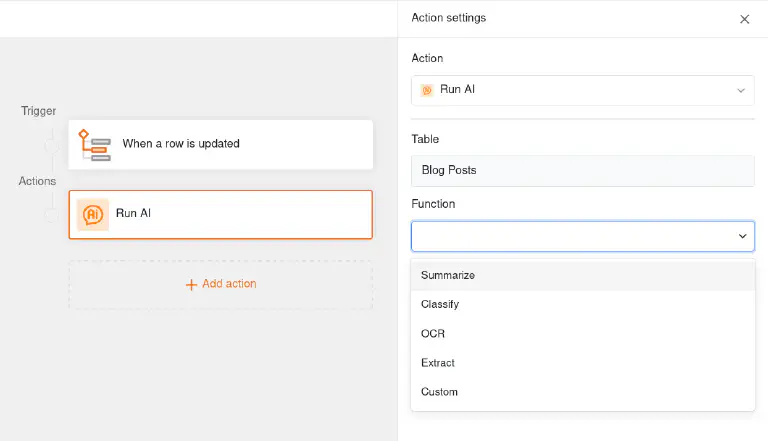Select the Run AI action step card

(x=221, y=214)
